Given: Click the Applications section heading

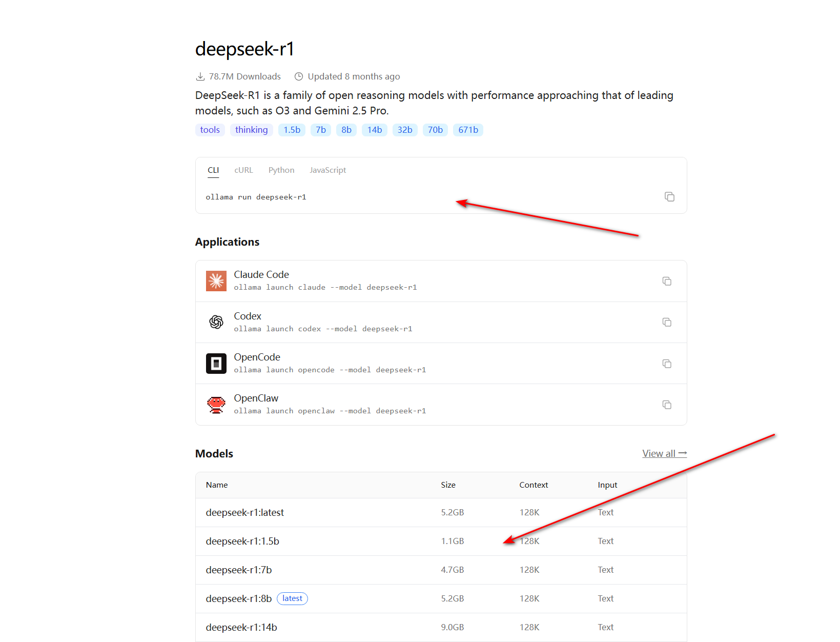Looking at the screenshot, I should tap(227, 242).
